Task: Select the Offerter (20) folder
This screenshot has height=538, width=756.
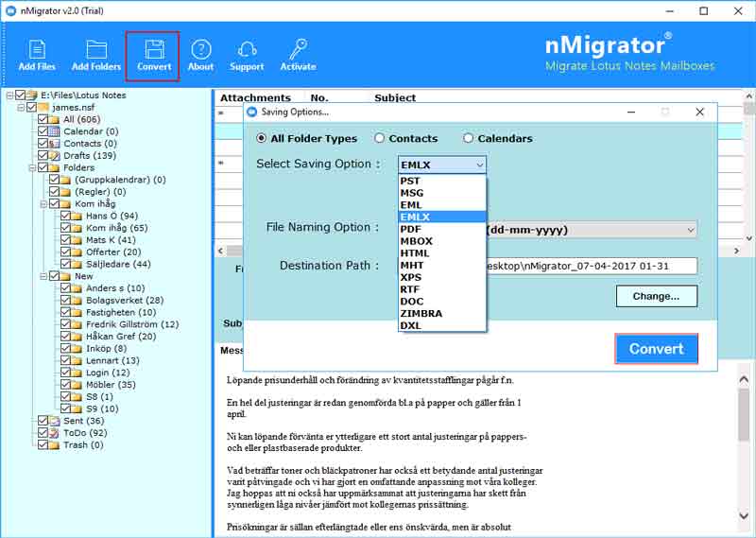Action: 113,252
